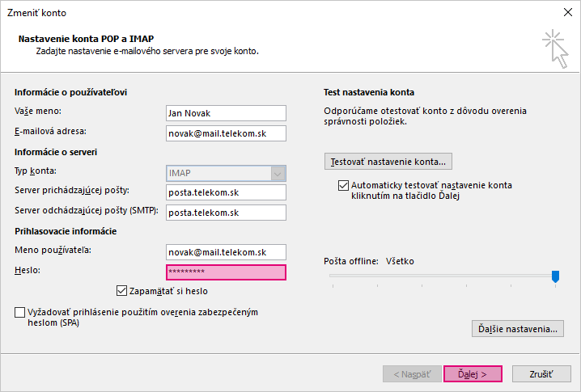Viewport: 581px width, 392px height.
Task: Click the Meno používateľa label
Action: (53, 251)
